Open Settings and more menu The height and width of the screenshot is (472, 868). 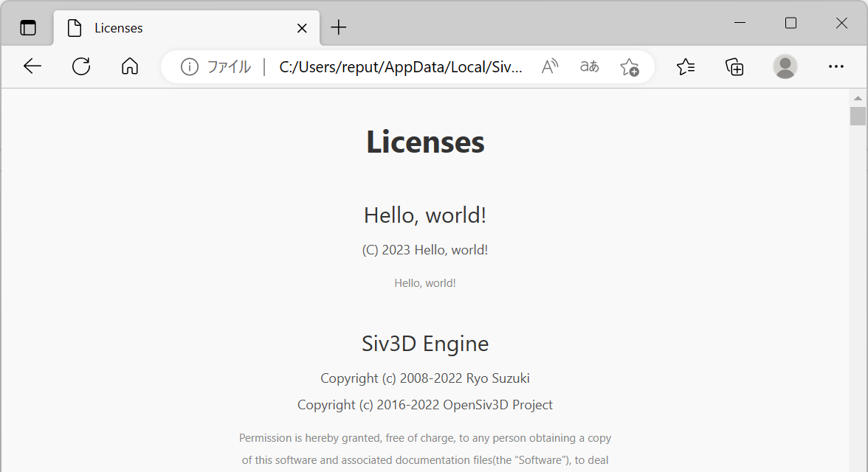pyautogui.click(x=836, y=66)
